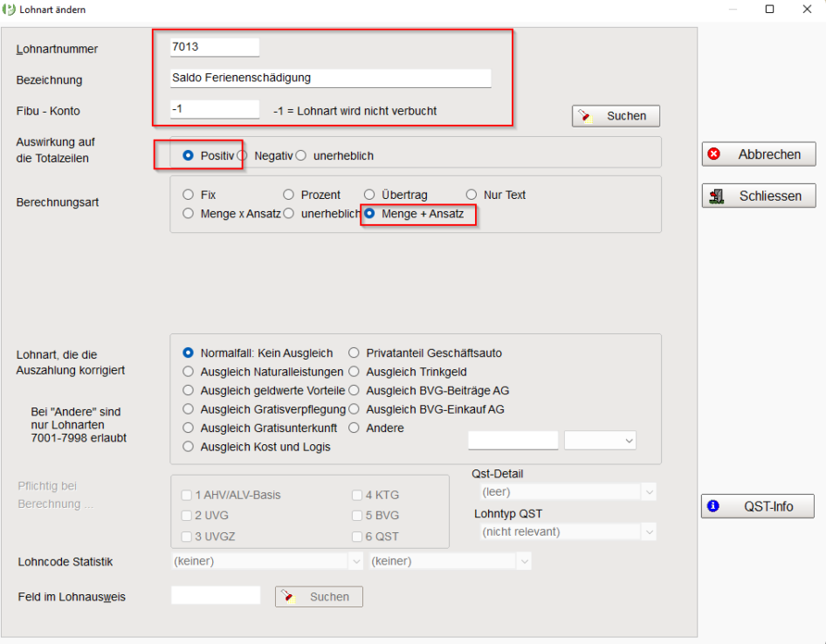Click the Schliessen button
Image resolution: width=826 pixels, height=644 pixels.
pos(758,195)
